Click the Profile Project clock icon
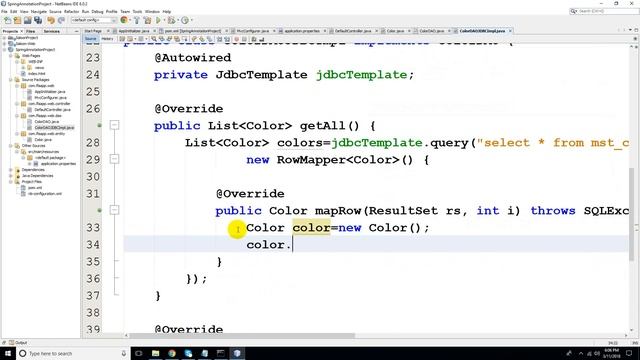640x360 pixels. (x=185, y=20)
